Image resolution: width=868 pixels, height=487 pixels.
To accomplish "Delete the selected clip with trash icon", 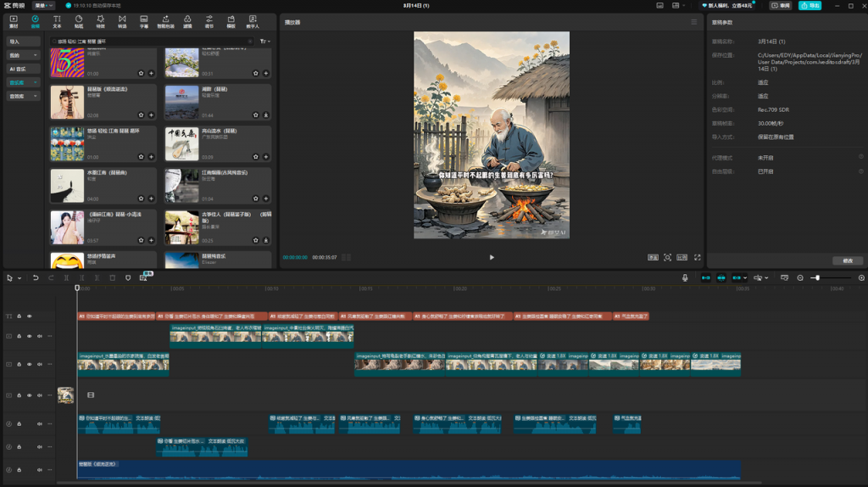I will tap(113, 277).
